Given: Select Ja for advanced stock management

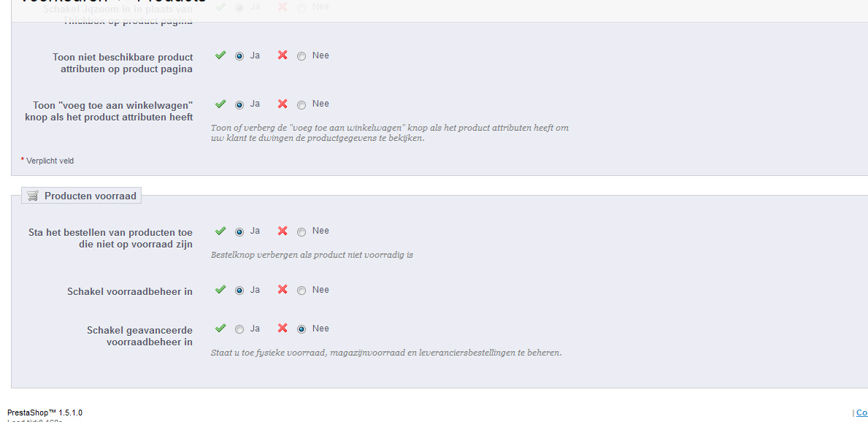Looking at the screenshot, I should coord(239,329).
